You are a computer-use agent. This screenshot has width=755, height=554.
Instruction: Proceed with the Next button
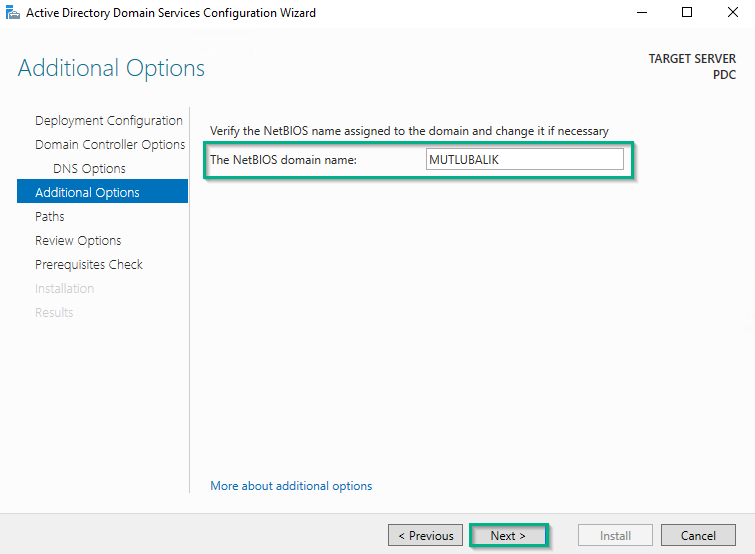tap(508, 535)
